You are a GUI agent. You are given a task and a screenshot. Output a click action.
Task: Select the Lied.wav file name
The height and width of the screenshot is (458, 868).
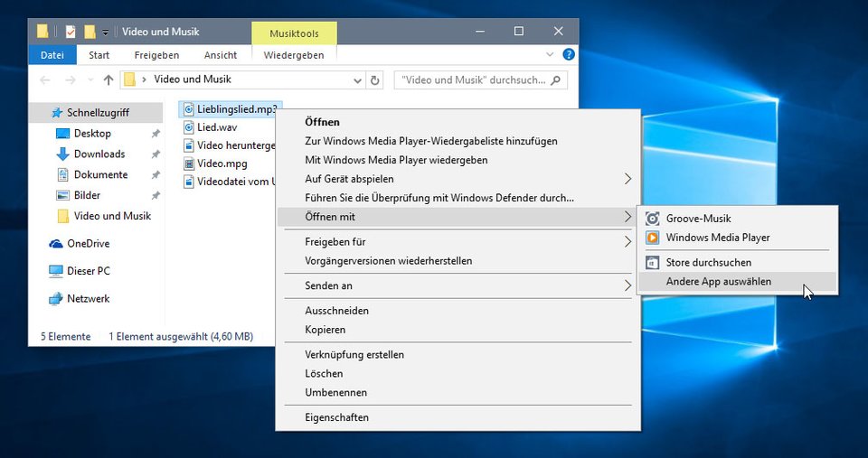click(217, 127)
